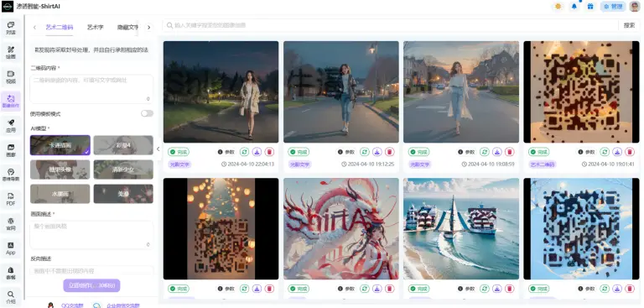
Task: Click the QQ交流群 link at the bottom
Action: 72,305
